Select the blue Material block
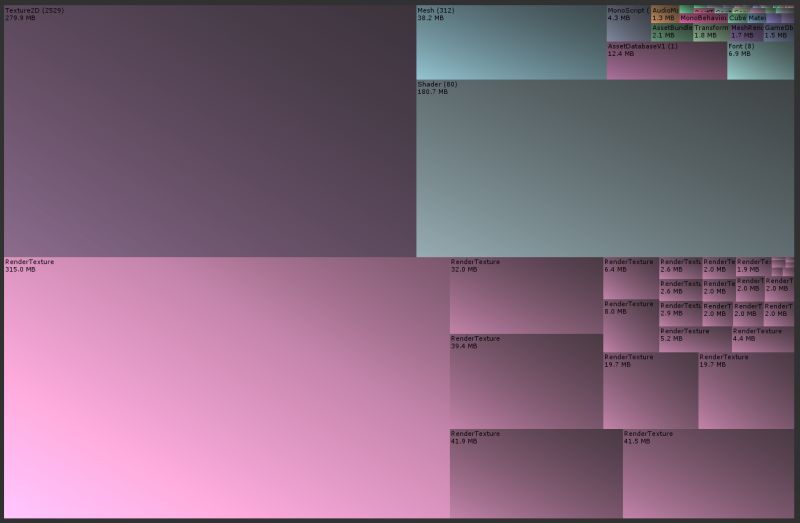The height and width of the screenshot is (523, 800). point(757,18)
